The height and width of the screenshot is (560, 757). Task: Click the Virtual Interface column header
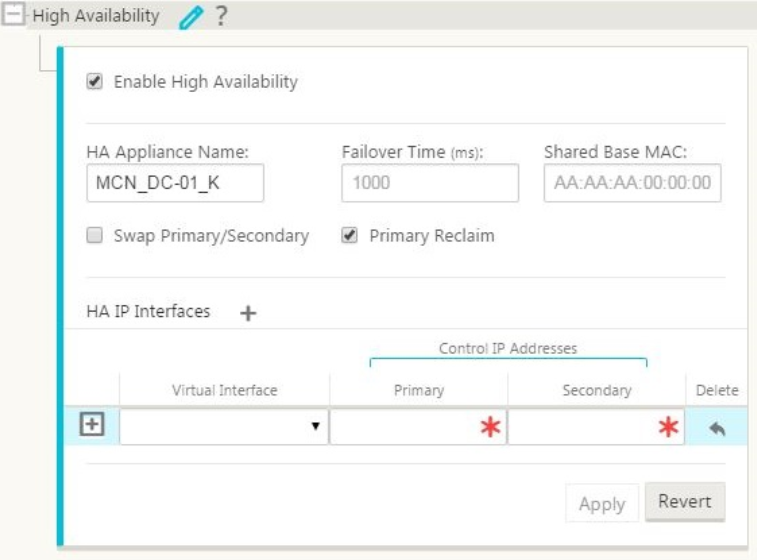224,390
